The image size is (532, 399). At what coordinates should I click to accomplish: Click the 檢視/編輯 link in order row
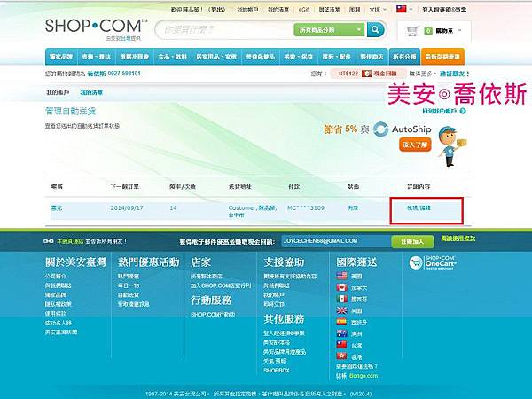[x=419, y=207]
